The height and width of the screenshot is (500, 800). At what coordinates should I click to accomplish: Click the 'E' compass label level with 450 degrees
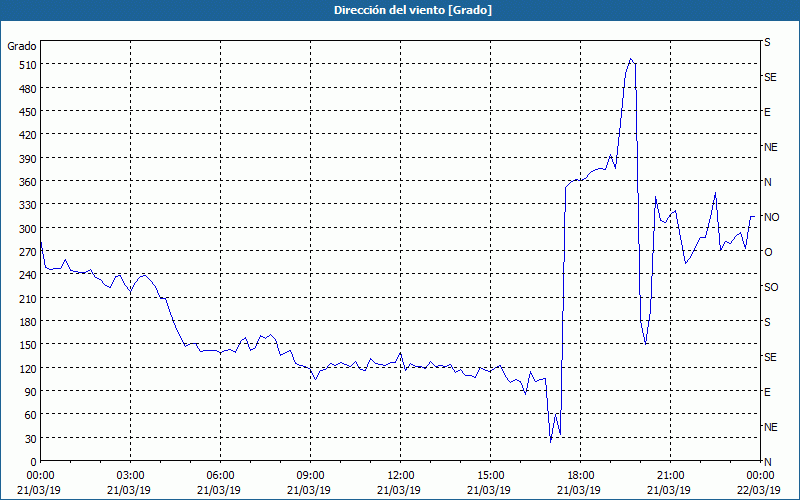pyautogui.click(x=767, y=112)
